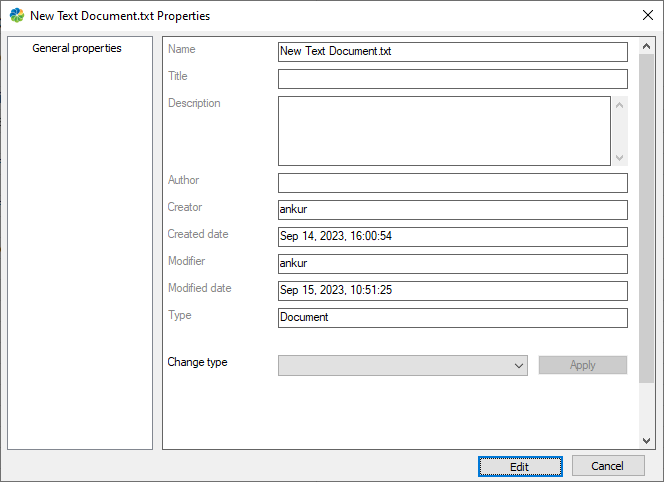Viewport: 664px width, 482px height.
Task: Click inside the Description text area
Action: click(x=443, y=130)
